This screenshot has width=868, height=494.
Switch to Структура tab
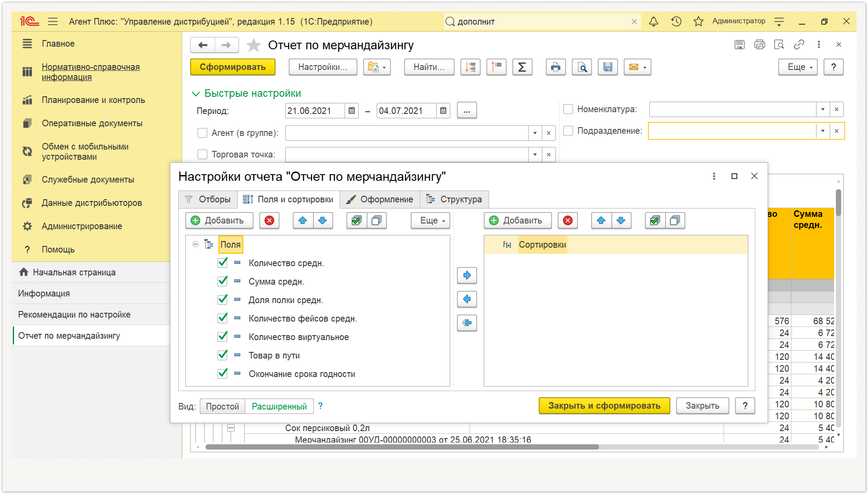coord(454,199)
